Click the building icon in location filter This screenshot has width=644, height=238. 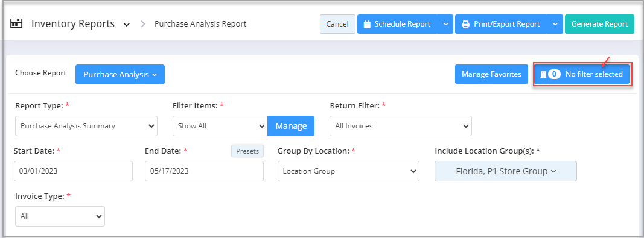point(543,74)
